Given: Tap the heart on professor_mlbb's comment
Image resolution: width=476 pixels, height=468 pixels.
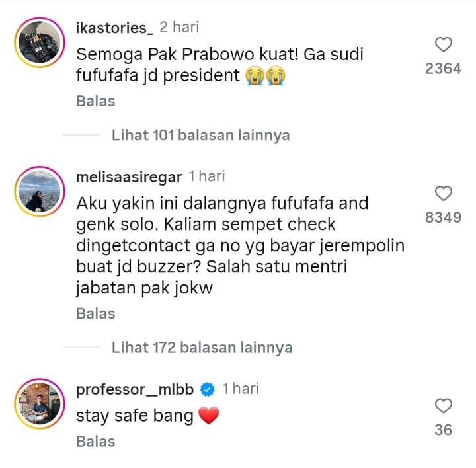Looking at the screenshot, I should click(444, 406).
